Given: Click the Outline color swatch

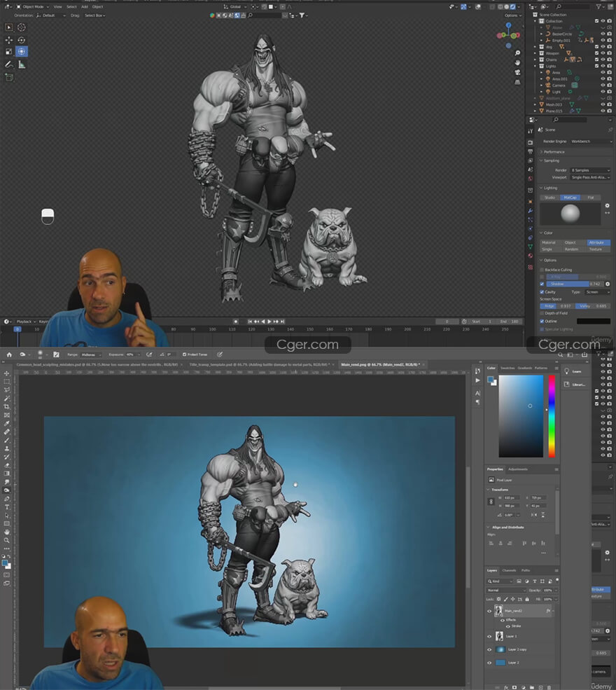Looking at the screenshot, I should (x=593, y=322).
